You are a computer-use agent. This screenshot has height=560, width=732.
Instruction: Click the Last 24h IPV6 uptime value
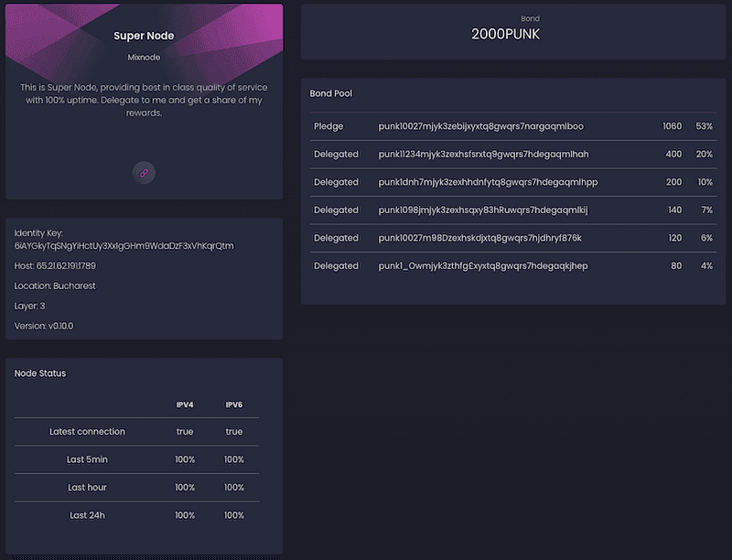[234, 515]
